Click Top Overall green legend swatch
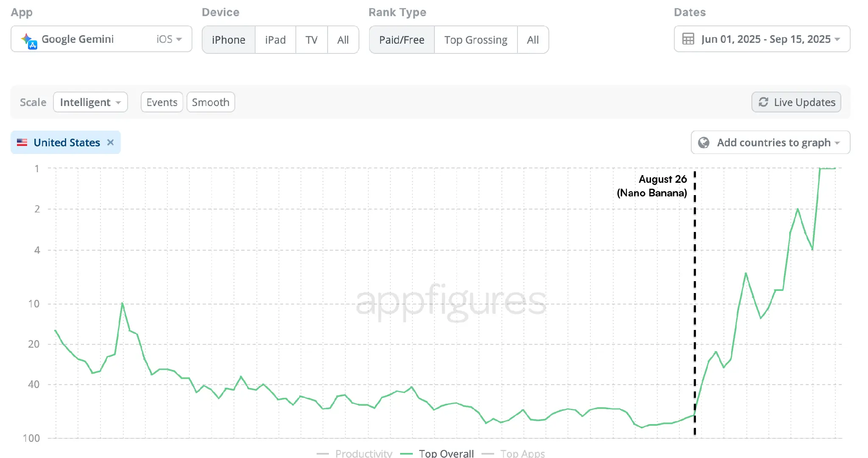 [406, 454]
